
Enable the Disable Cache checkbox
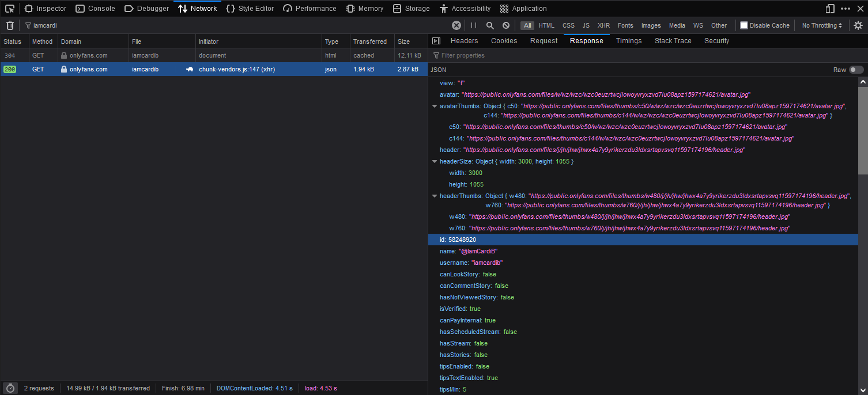click(x=744, y=25)
